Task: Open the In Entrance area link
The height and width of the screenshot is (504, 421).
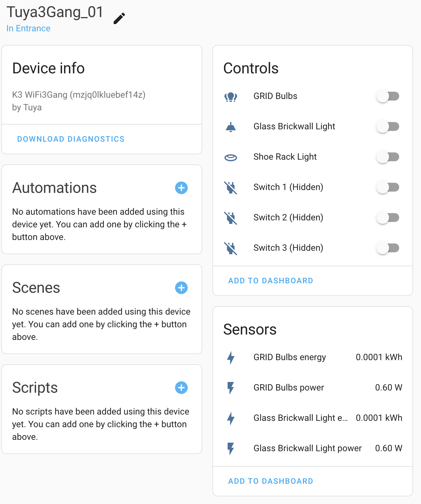Action: point(28,28)
